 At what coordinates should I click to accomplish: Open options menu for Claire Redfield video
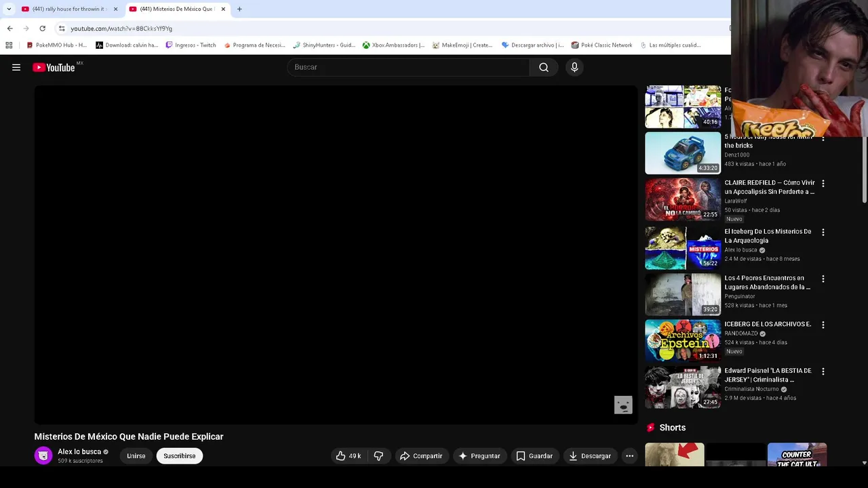coord(823,184)
